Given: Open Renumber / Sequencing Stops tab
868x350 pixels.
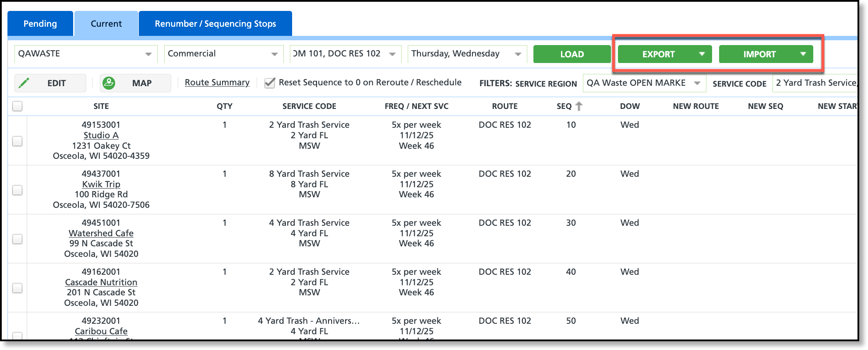Looking at the screenshot, I should (215, 24).
